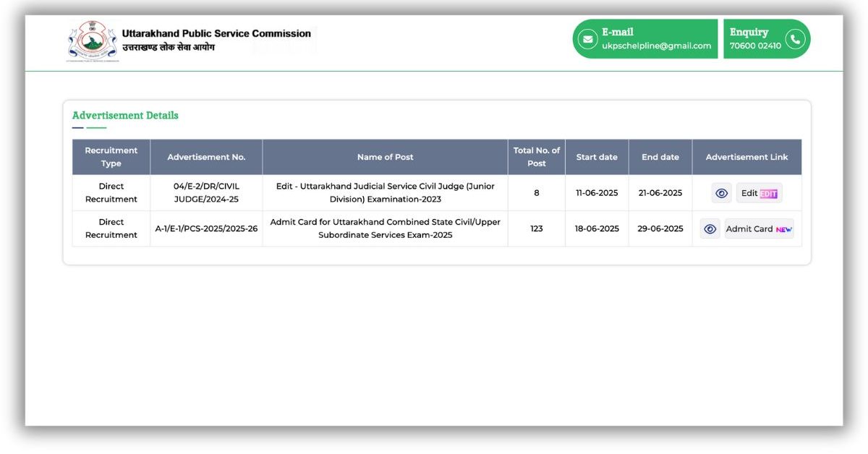The image size is (868, 454).
Task: Click Direct Recruitment in Civil Judge row
Action: 111,192
